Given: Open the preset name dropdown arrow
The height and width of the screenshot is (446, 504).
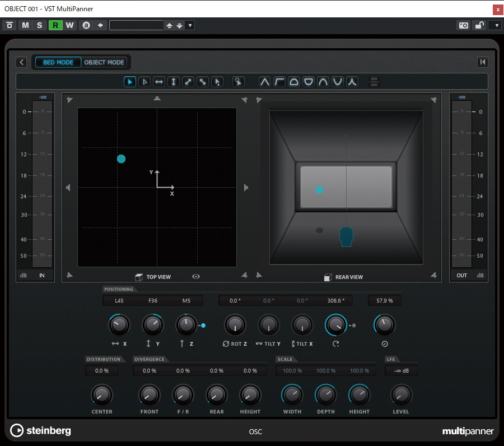Looking at the screenshot, I should [190, 25].
